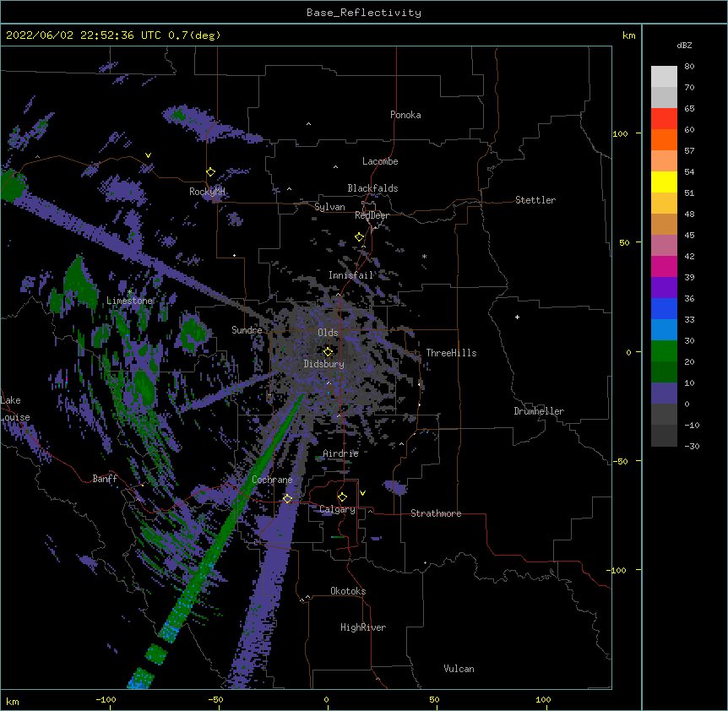Click the white plus marker north of Drumheller
The width and height of the screenshot is (728, 711).
tap(517, 317)
